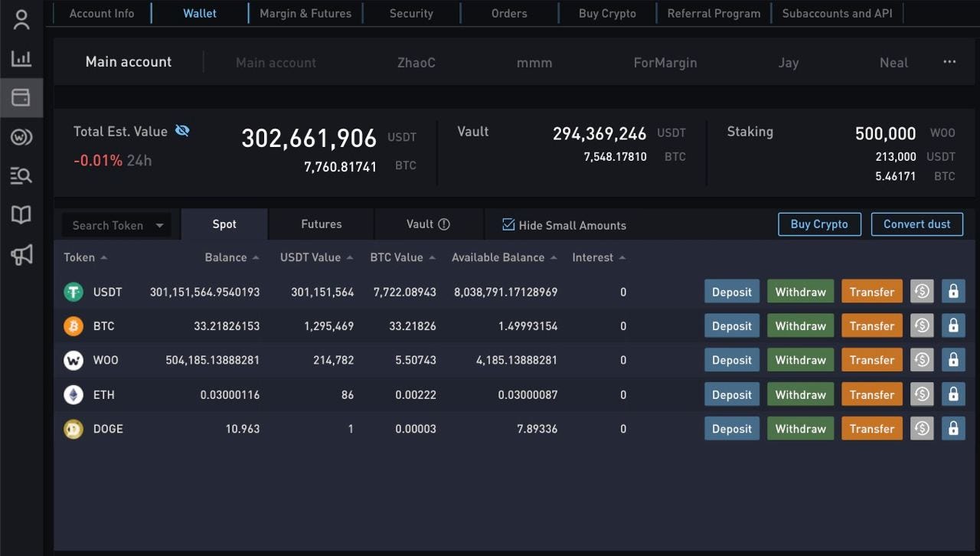
Task: Click the dollar-convert icon in BTC row
Action: [x=922, y=325]
